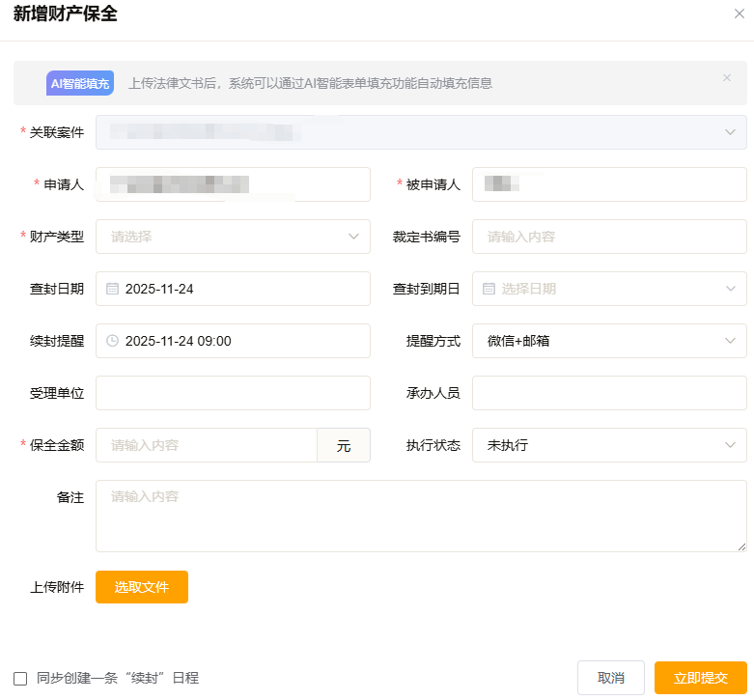
Task: Click calendar icon in 查封到期日 field
Action: [x=489, y=289]
